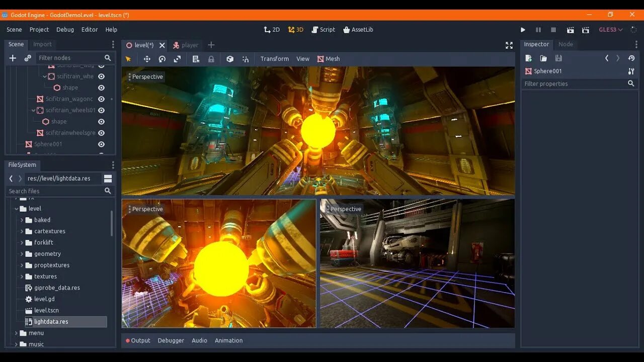Screen dimensions: 644x362
Task: Click the Search files field
Action: (59, 191)
